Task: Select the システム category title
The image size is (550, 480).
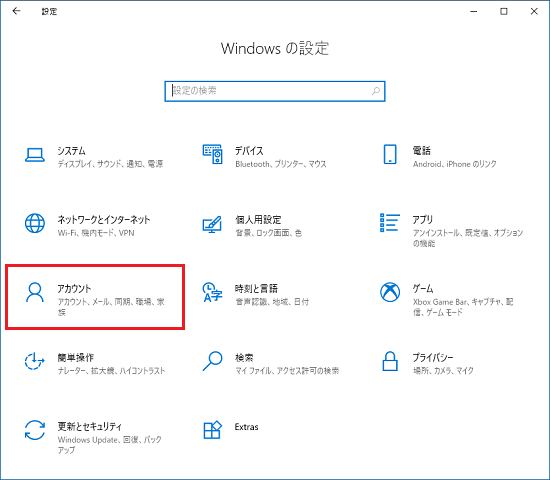Action: (72, 151)
